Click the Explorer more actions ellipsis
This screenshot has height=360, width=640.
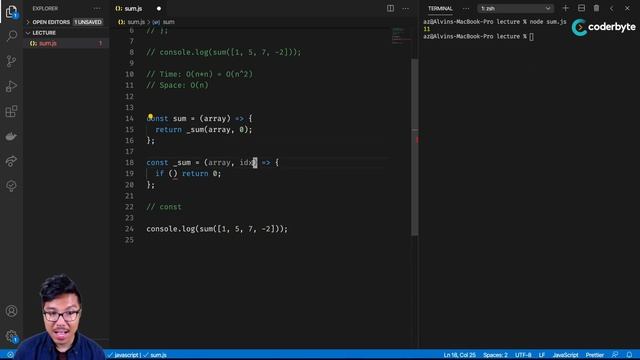[x=97, y=9]
